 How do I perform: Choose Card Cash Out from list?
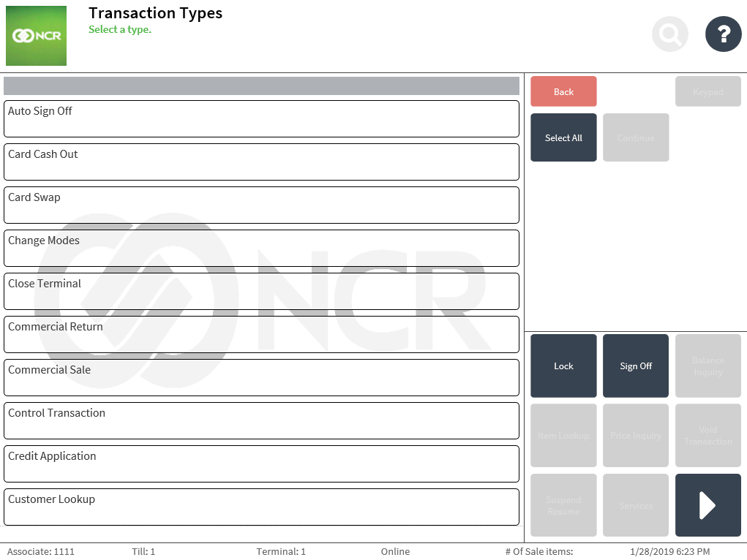click(x=261, y=162)
